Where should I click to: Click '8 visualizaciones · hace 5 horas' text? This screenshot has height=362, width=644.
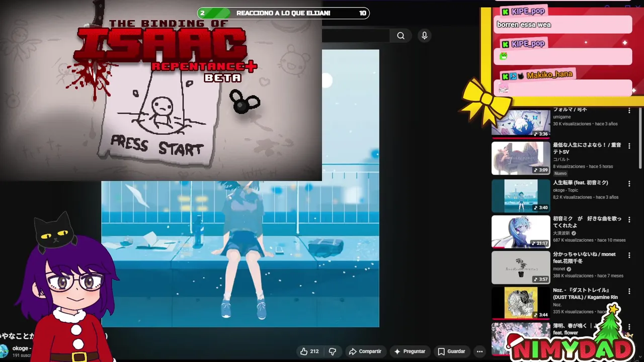pyautogui.click(x=583, y=166)
